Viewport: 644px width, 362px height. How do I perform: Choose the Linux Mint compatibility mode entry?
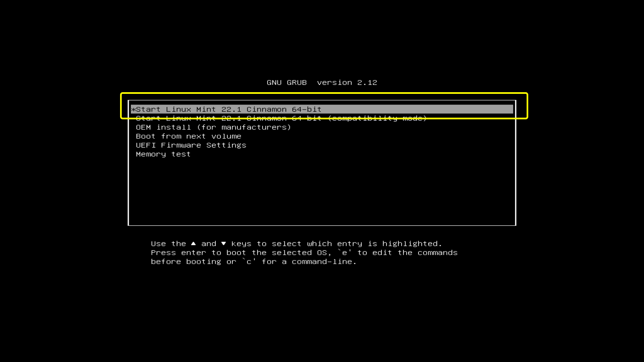coord(281,118)
